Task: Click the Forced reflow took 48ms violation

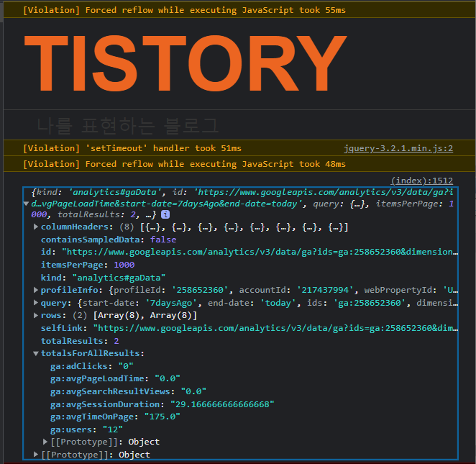Action: (184, 164)
